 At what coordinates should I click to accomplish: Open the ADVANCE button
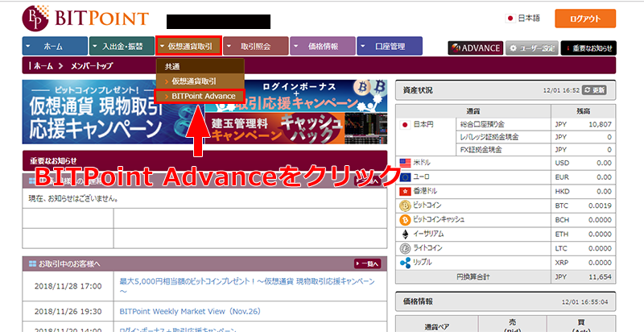[475, 48]
